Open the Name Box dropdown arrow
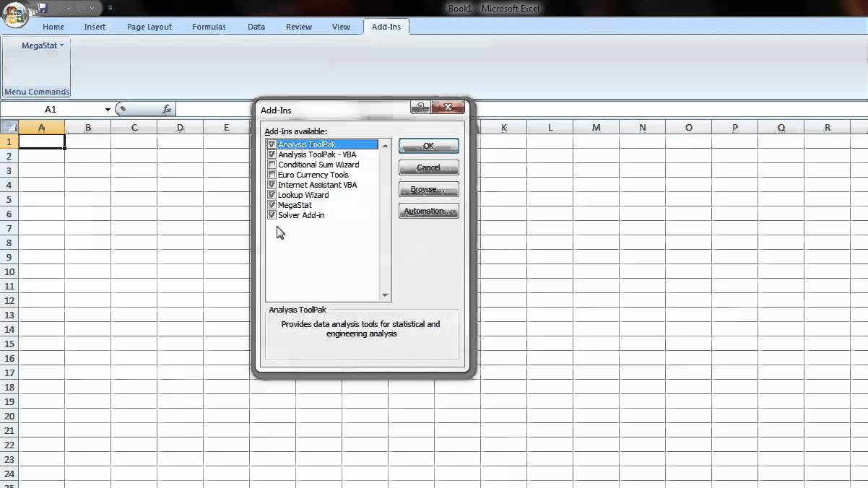868x488 pixels. (x=108, y=110)
